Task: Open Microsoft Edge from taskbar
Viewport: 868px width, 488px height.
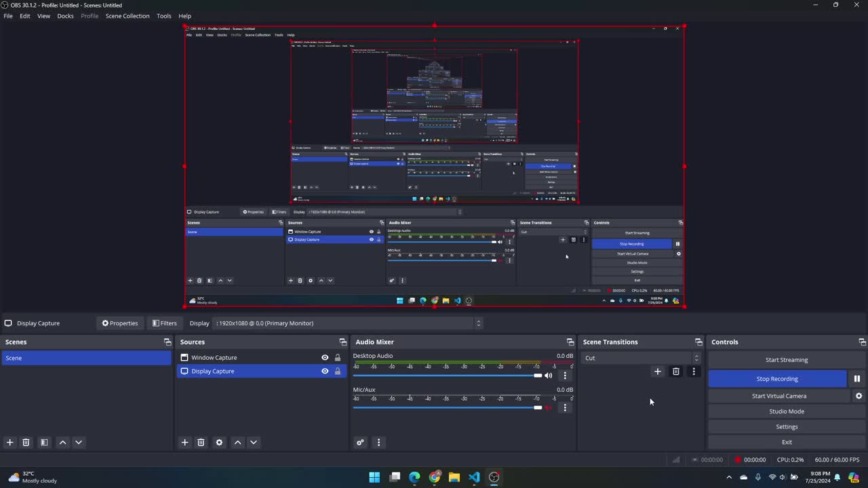Action: 414,477
